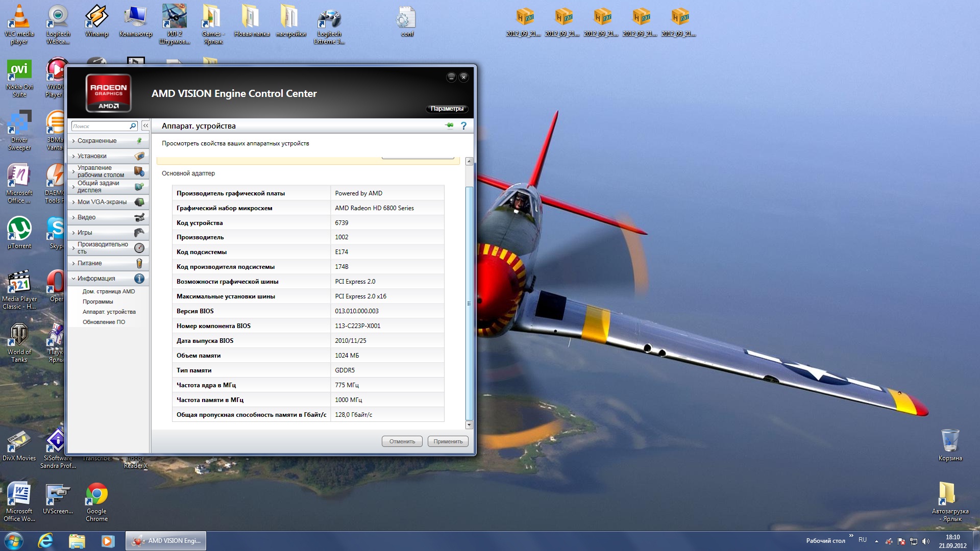
Task: Click the Мои VGA-экраны monitor icon
Action: point(139,202)
